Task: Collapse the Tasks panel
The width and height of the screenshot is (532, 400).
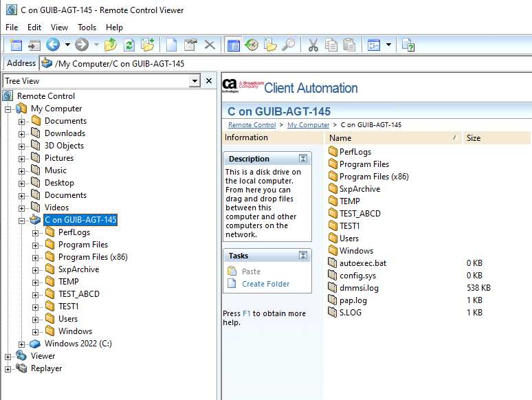Action: (303, 256)
